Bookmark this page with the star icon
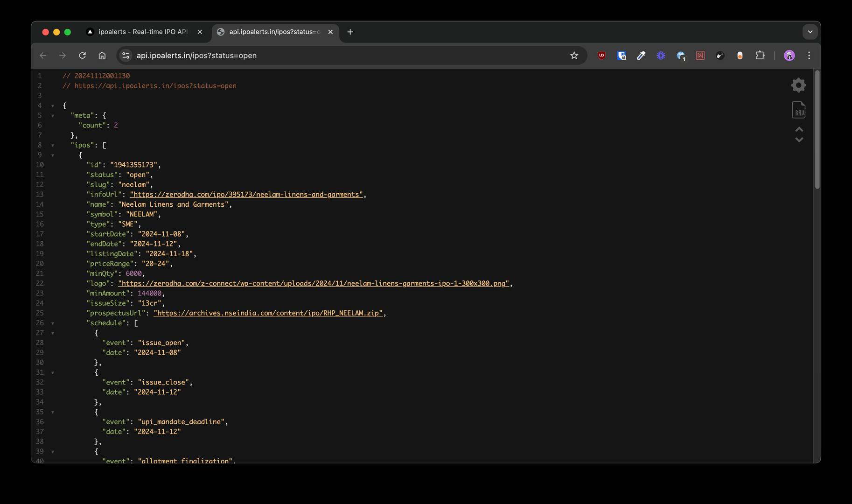The width and height of the screenshot is (852, 504). (574, 55)
